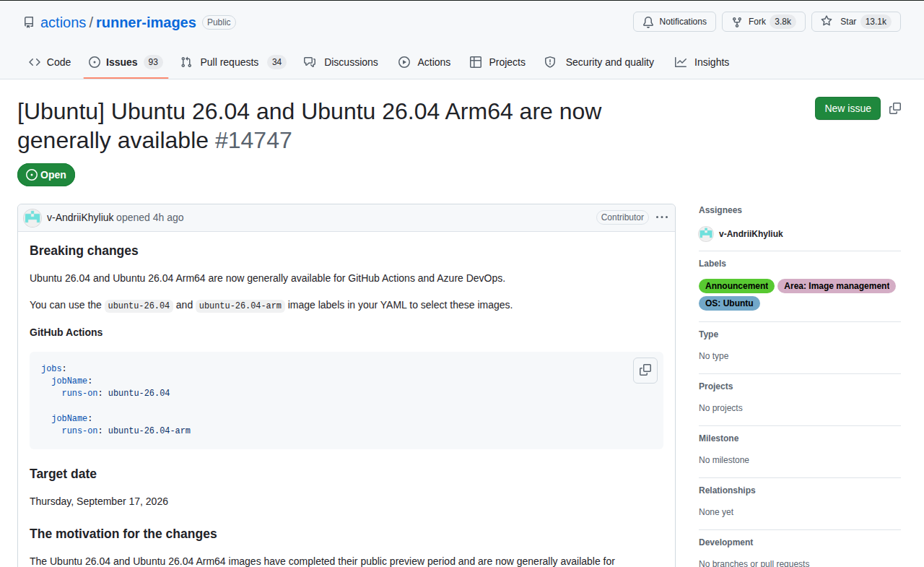Click the fork count 3.8k

click(x=783, y=22)
